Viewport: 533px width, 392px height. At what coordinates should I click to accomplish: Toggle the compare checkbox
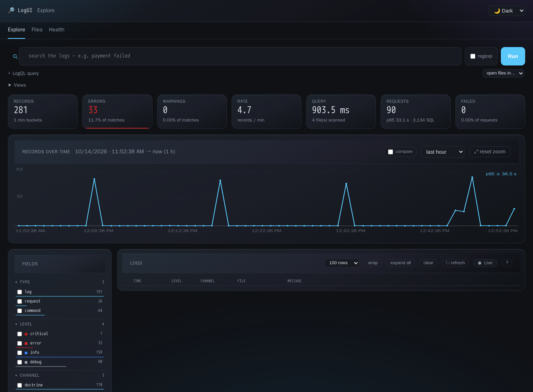click(390, 152)
